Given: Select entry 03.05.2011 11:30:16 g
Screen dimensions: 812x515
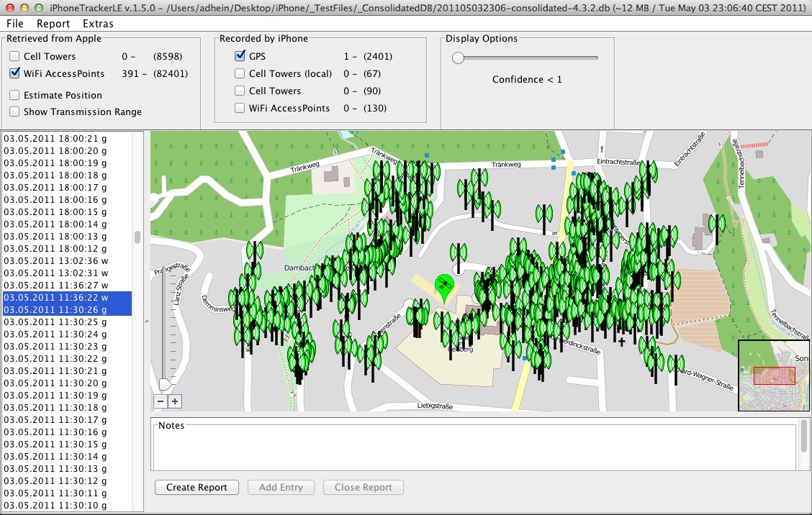Looking at the screenshot, I should click(68, 432).
